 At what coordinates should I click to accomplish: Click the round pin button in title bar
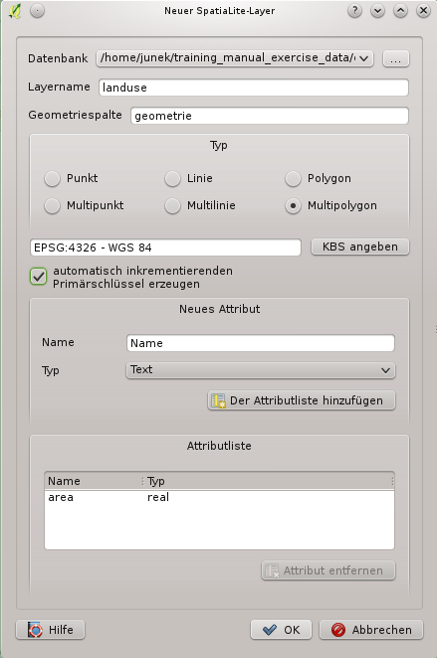[37, 11]
